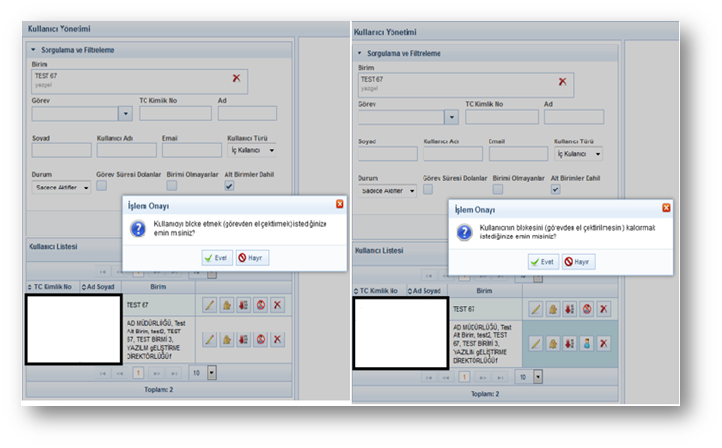Click block user icon in left panel's second row
The width and height of the screenshot is (722, 448).
pyautogui.click(x=260, y=339)
